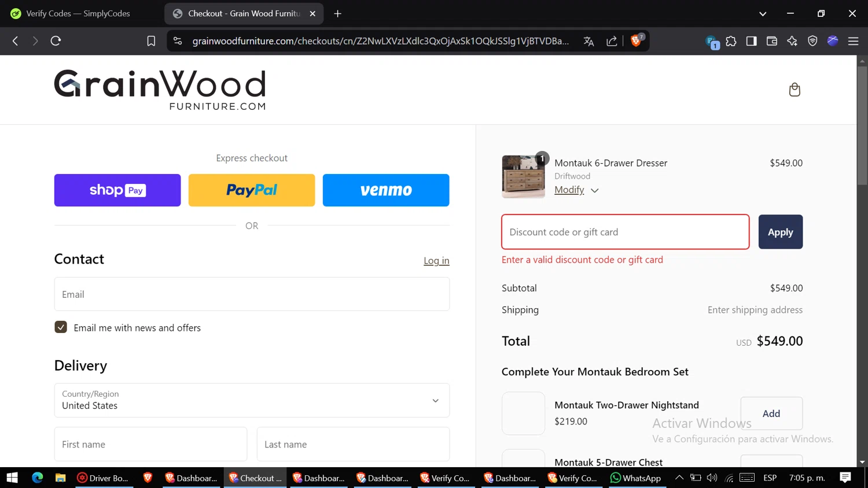Bookmark this page with bookmark icon
Screen dimensions: 868x488
coord(151,41)
